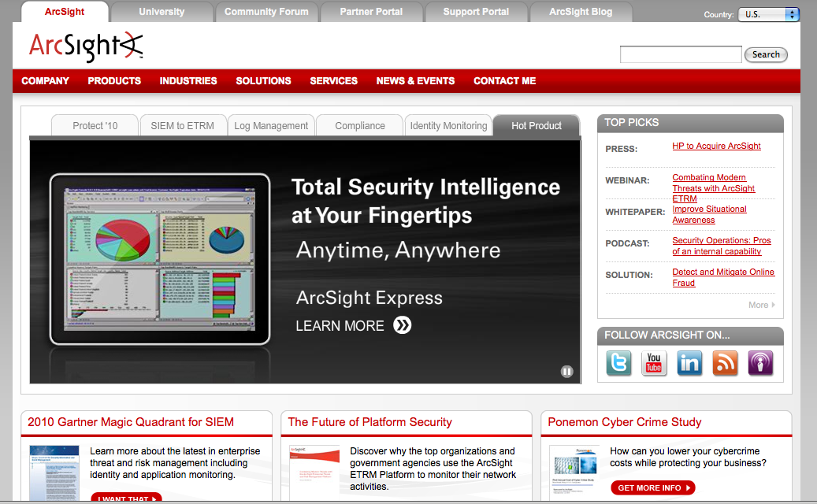Show the Protect '10 banner tab

[x=95, y=125]
